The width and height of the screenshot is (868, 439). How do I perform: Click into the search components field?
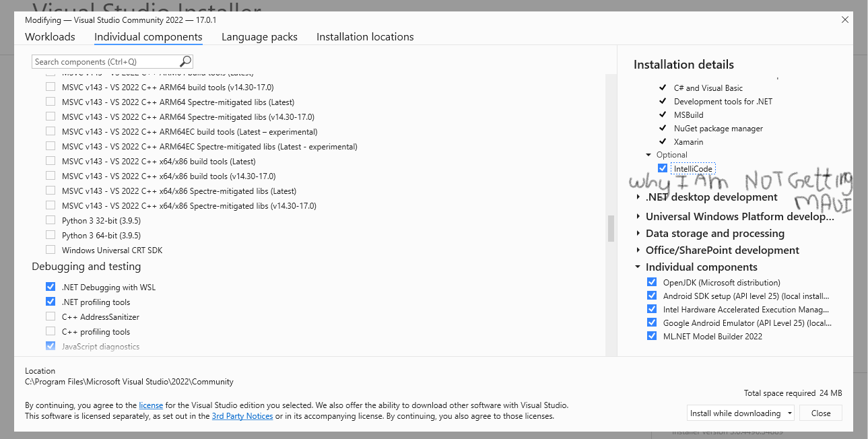tap(101, 61)
